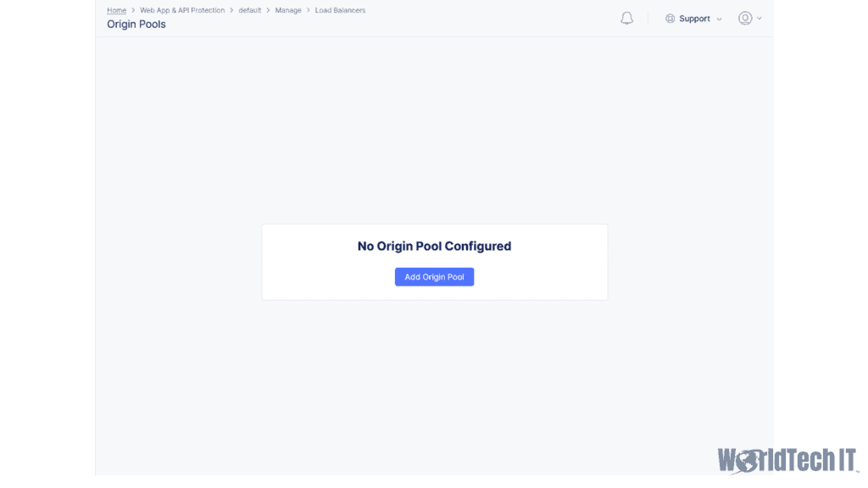Click the Manage breadcrumb

pos(288,10)
